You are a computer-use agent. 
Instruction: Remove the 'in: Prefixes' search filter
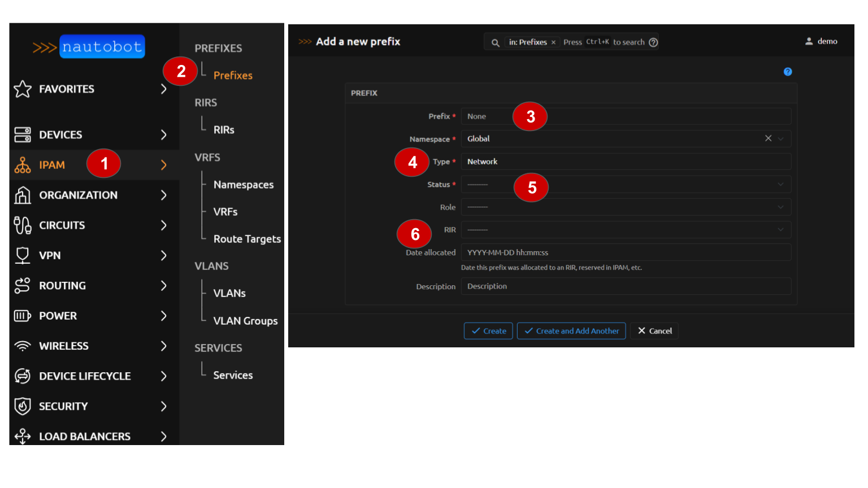[553, 42]
